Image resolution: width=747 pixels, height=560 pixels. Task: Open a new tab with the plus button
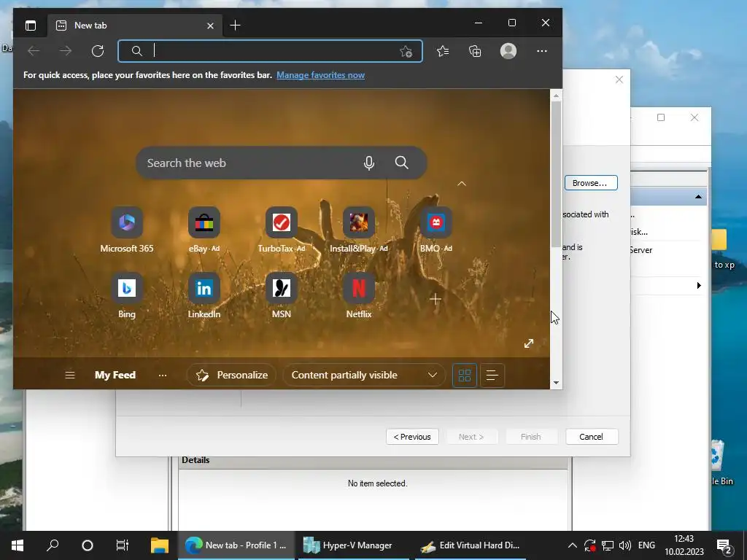(x=235, y=26)
